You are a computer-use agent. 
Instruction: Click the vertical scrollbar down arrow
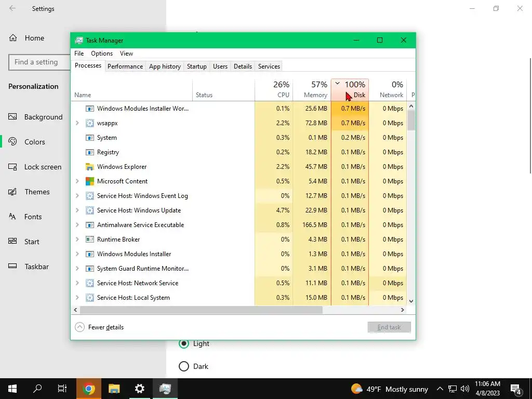[x=411, y=301]
